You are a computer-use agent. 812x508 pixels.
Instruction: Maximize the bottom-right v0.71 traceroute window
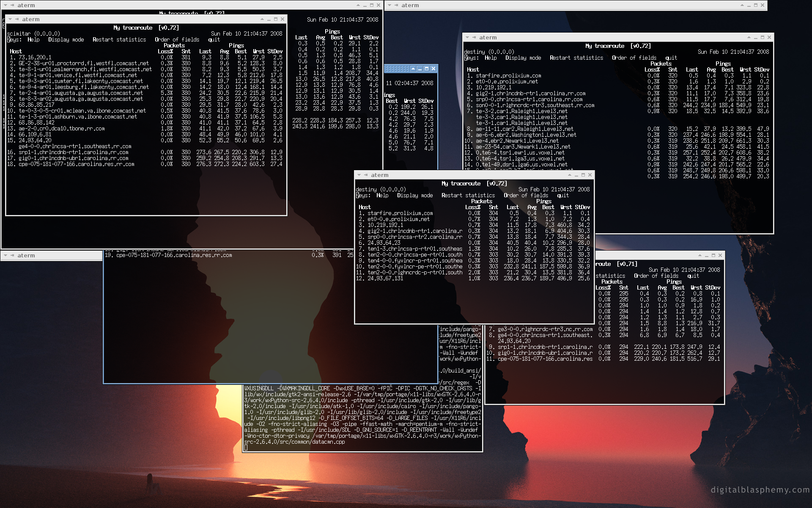pos(713,256)
